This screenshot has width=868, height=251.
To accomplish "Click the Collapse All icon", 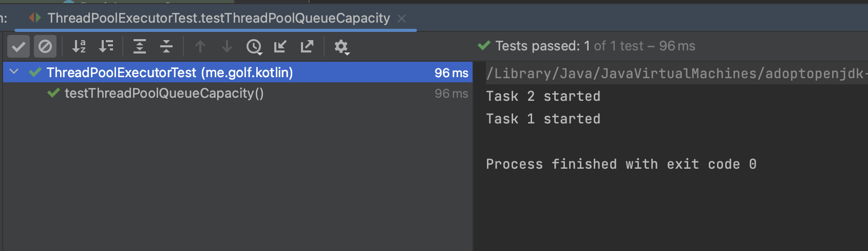I will click(x=166, y=47).
